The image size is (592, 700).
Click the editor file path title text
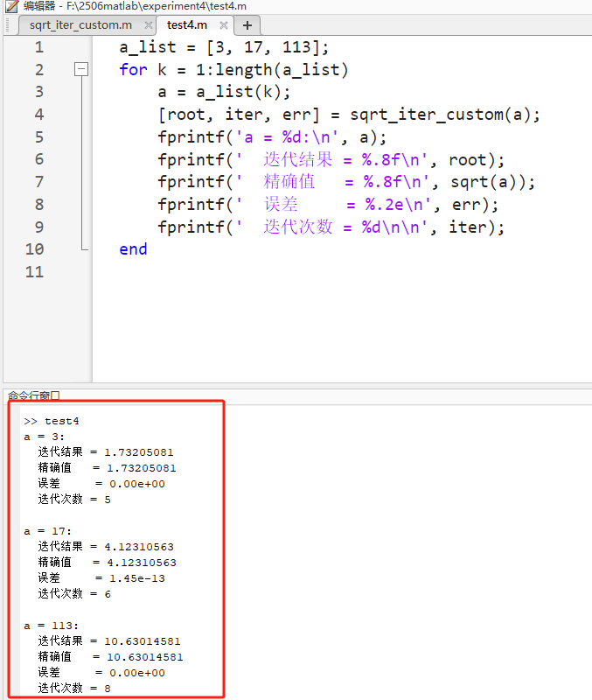click(135, 6)
